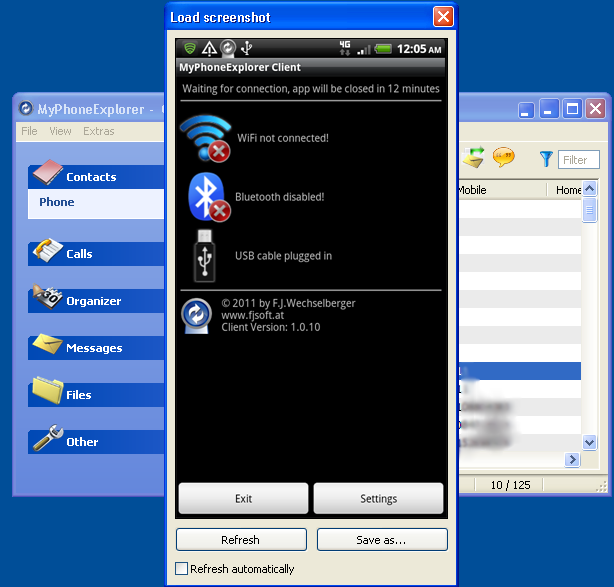
Task: Open Settings in the phone client screen
Action: click(378, 498)
